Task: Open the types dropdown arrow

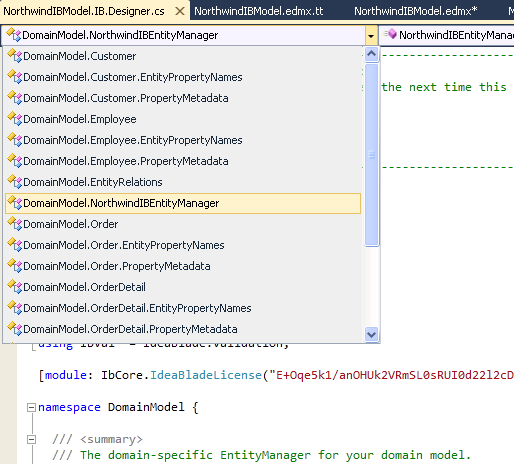Action: click(x=371, y=35)
